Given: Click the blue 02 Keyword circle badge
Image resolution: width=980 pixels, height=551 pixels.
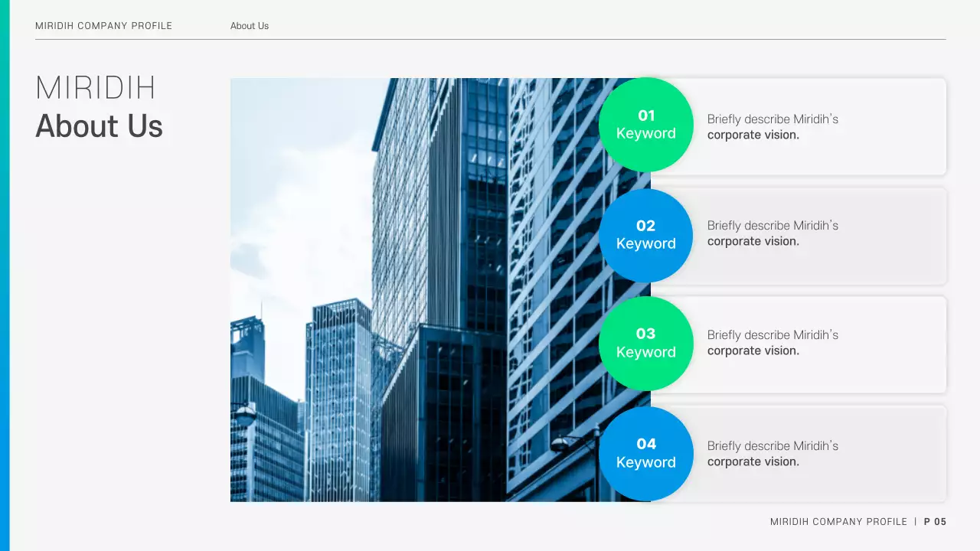Looking at the screenshot, I should [646, 234].
